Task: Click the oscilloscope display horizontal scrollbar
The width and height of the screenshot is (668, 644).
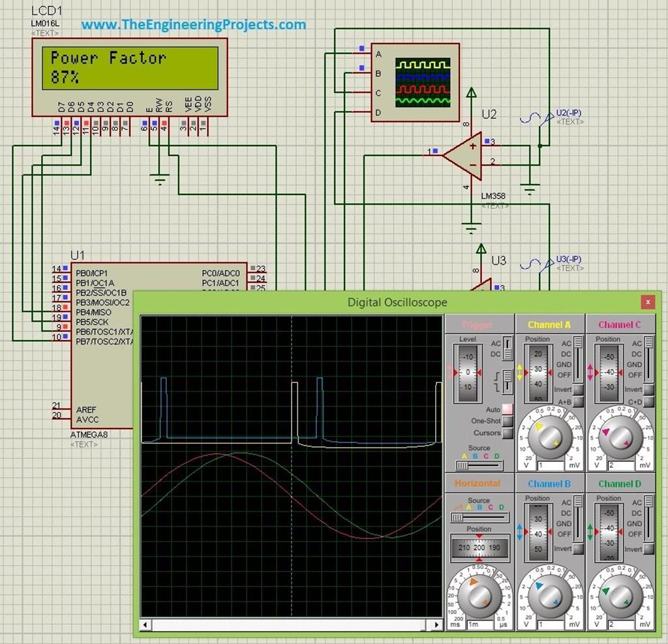Action: pyautogui.click(x=290, y=624)
